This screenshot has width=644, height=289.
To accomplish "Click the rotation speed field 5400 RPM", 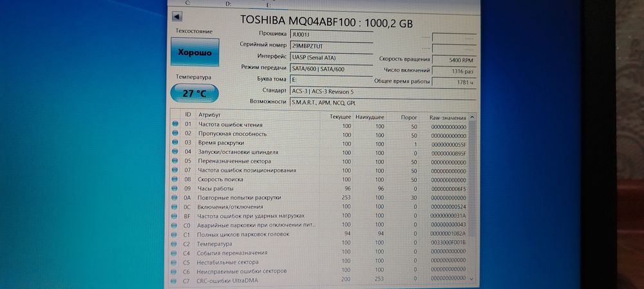I will [454, 60].
